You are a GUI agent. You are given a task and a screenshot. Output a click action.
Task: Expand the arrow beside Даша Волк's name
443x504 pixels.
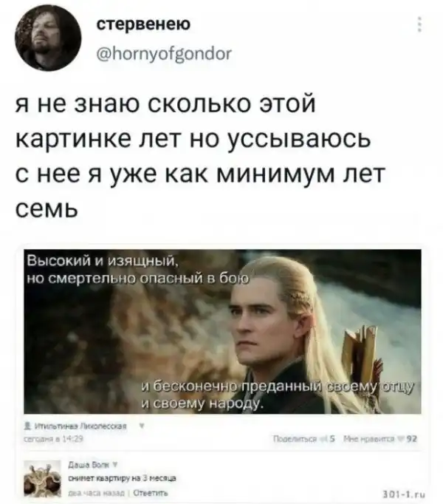click(x=115, y=464)
